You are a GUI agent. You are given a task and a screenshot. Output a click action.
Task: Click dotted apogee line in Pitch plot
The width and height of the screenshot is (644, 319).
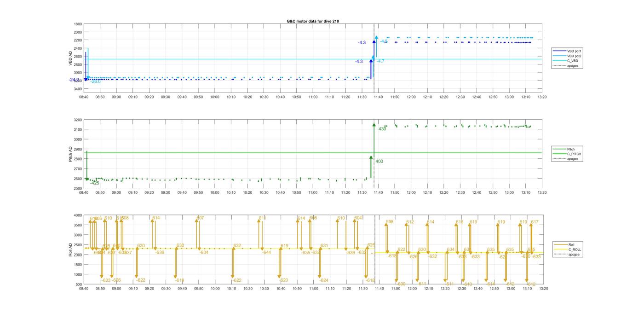[x=374, y=154]
